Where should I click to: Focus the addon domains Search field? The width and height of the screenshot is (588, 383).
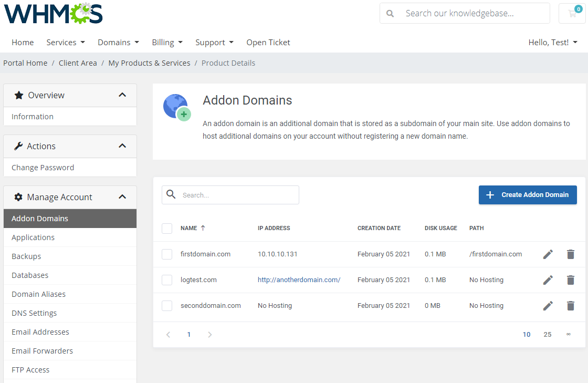[230, 195]
